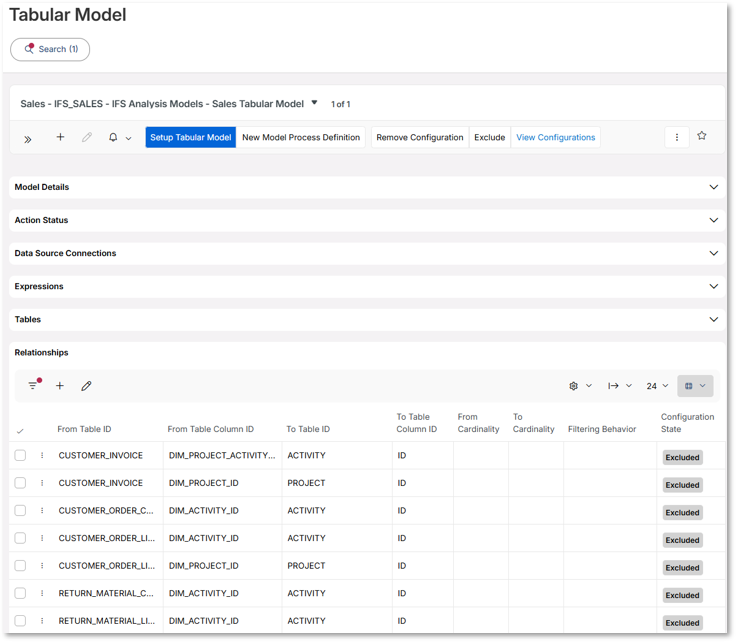This screenshot has height=642, width=736.
Task: Open the Relationships list filter icon
Action: pyautogui.click(x=33, y=385)
